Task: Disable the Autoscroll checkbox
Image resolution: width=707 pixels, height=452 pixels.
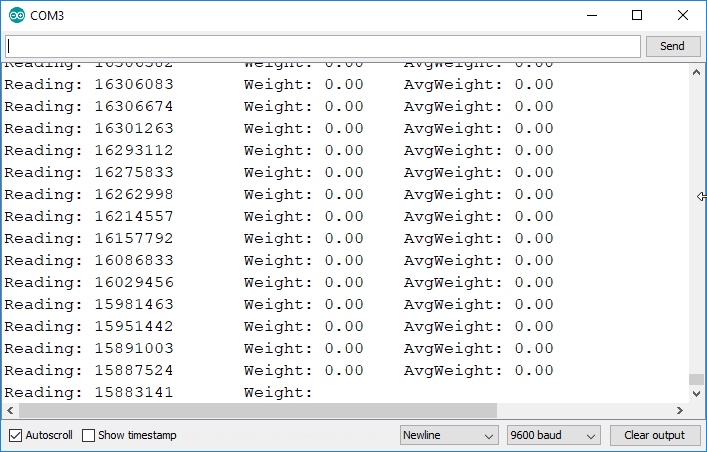Action: [x=15, y=435]
